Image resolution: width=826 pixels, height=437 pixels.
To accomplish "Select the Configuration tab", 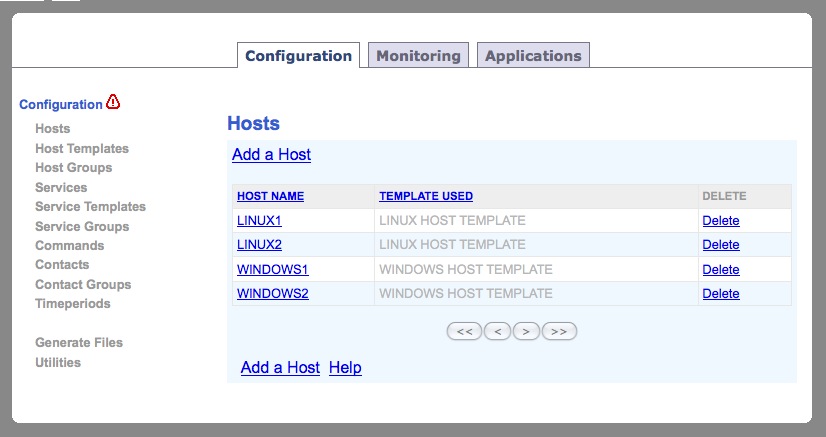I will 299,55.
